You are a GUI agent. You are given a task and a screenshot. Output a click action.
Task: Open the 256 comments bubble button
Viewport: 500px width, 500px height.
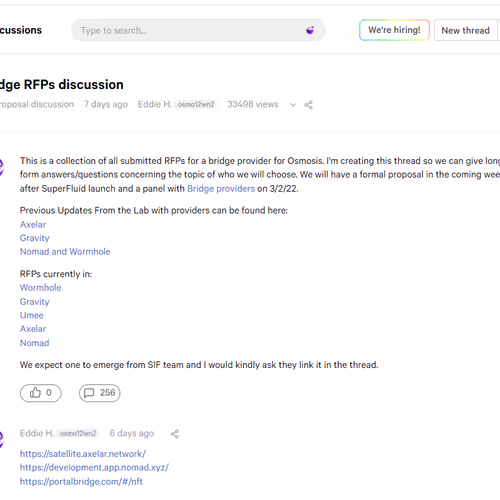[x=100, y=393]
